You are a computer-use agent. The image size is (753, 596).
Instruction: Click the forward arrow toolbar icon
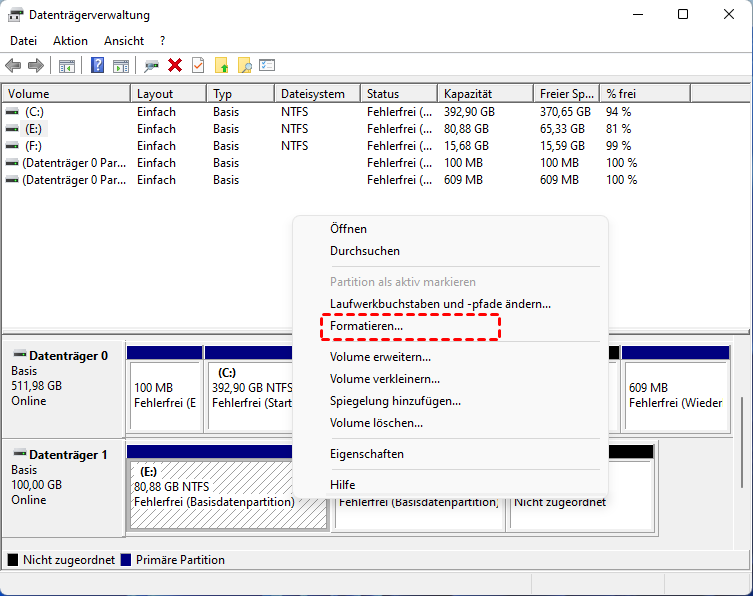click(35, 66)
